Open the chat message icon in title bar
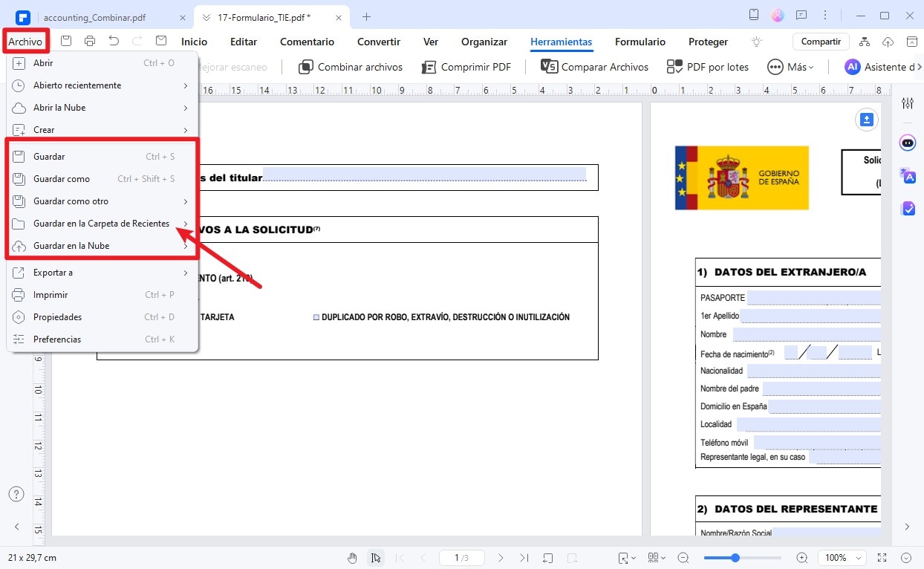 click(801, 16)
